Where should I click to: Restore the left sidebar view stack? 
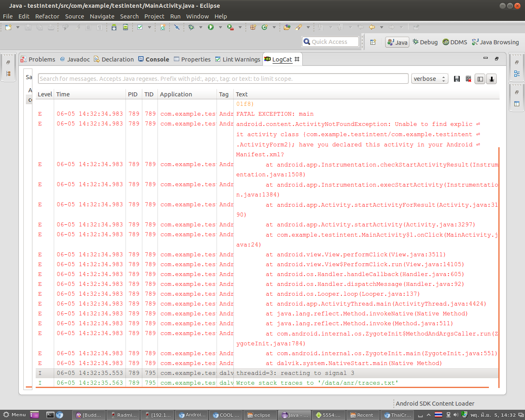pyautogui.click(x=8, y=62)
